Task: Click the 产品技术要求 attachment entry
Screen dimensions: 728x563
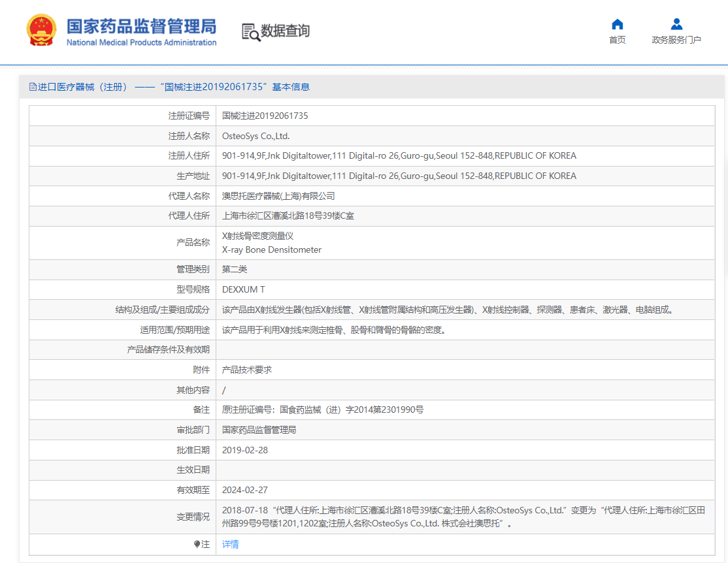Action: (247, 370)
